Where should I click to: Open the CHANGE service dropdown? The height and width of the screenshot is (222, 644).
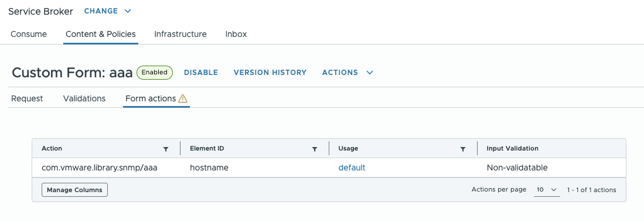click(x=108, y=11)
